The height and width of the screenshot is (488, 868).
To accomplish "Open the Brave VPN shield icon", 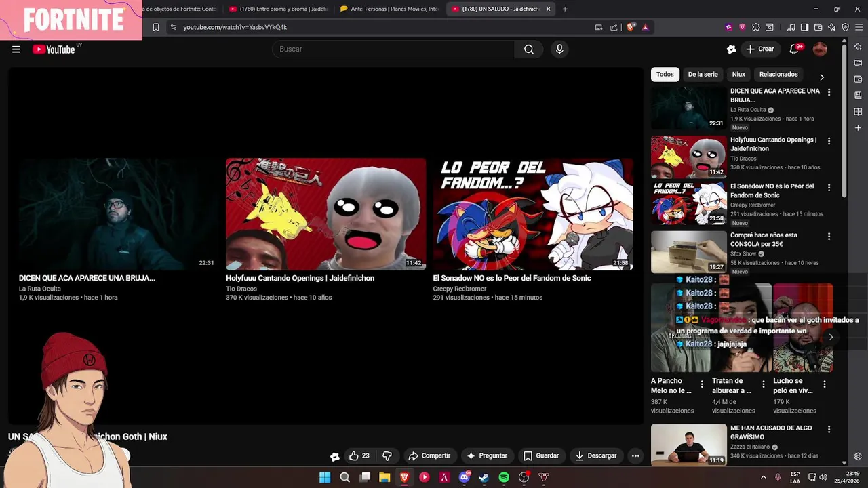I will (x=845, y=27).
